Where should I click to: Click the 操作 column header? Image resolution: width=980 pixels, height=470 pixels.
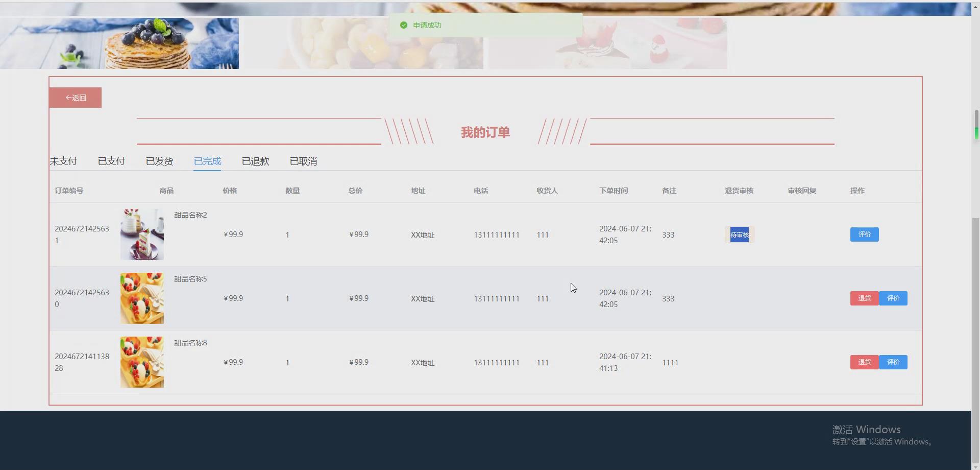click(x=857, y=191)
